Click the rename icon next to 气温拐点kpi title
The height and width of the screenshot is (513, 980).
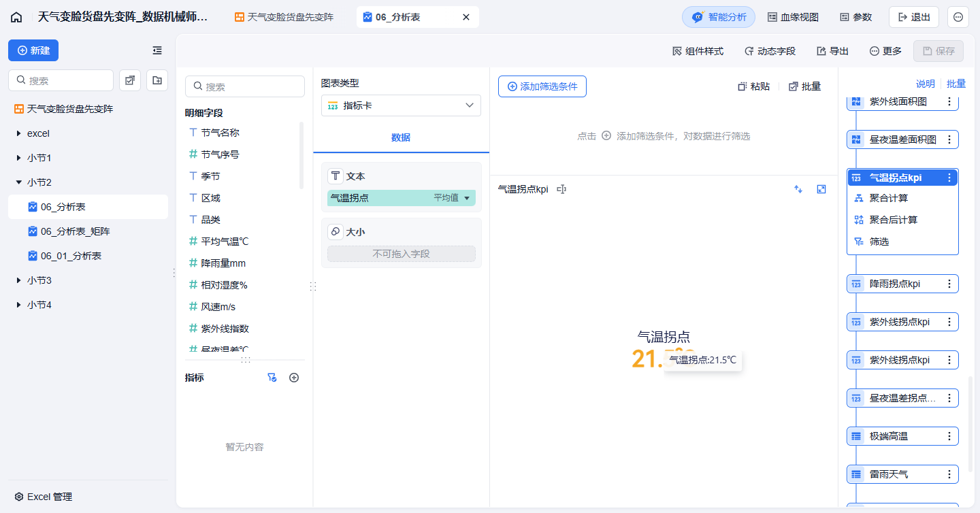[x=561, y=189]
